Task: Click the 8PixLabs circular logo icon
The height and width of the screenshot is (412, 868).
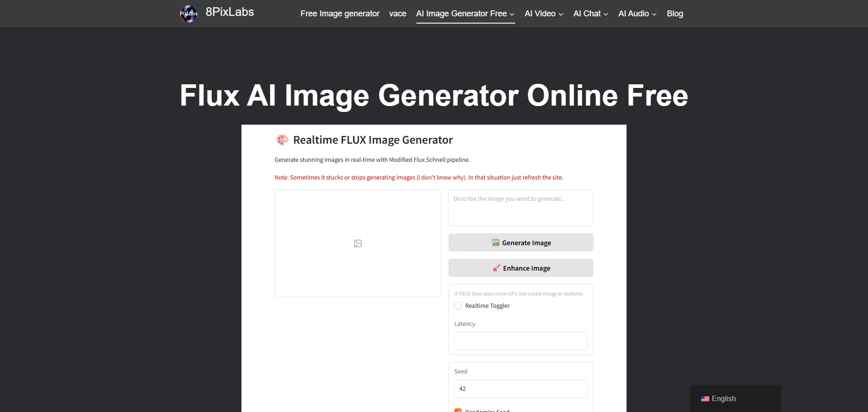Action: coord(188,14)
